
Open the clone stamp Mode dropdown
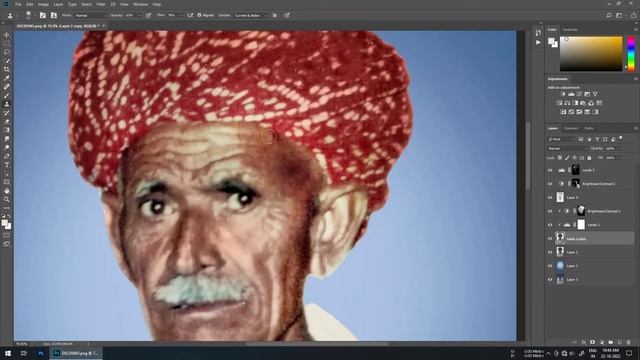(91, 15)
